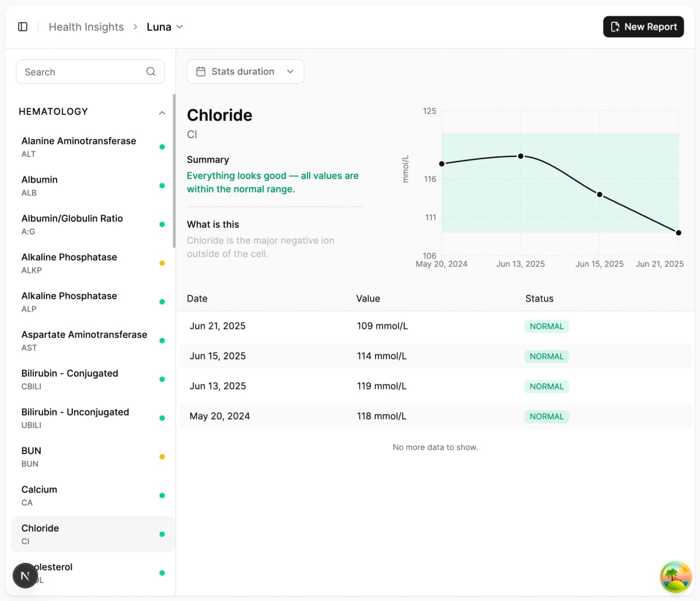Click the magnifying glass search icon

pos(150,71)
